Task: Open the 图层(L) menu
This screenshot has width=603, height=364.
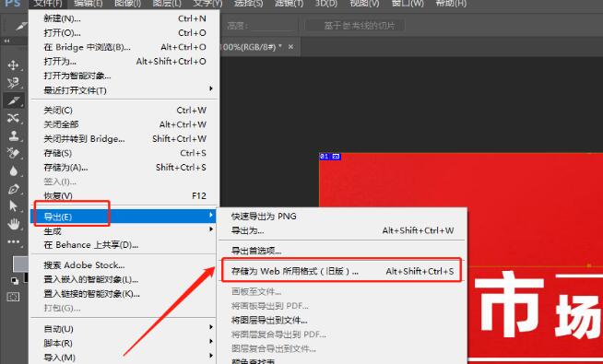Action: pos(167,4)
